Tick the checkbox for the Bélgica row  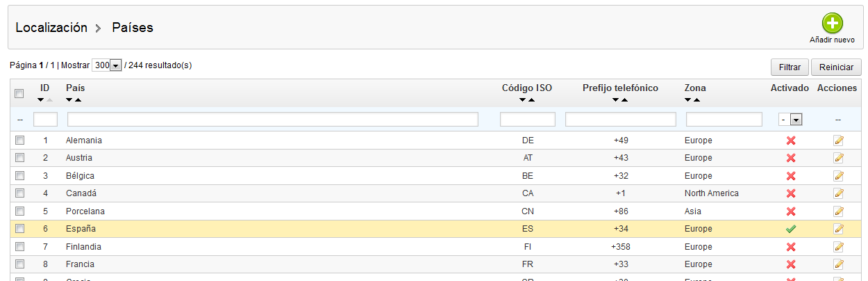[x=19, y=176]
